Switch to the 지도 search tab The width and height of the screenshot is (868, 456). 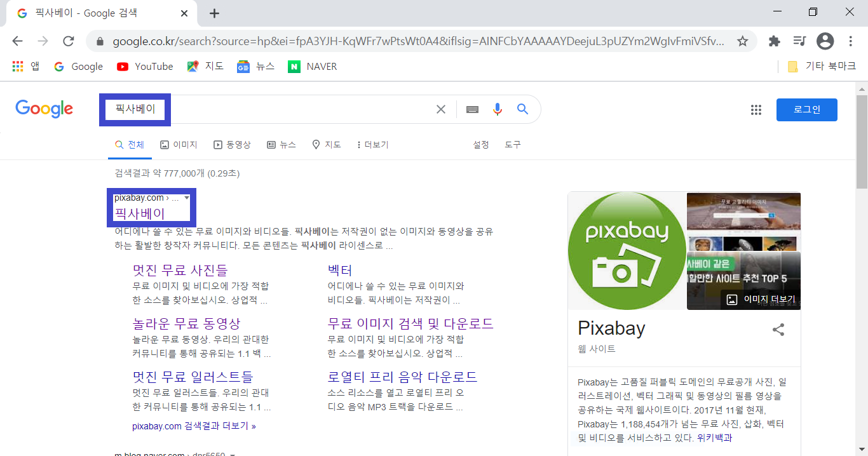coord(326,145)
